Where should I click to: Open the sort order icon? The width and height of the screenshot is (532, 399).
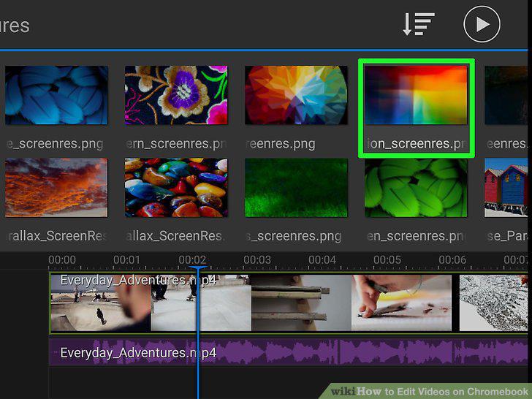418,24
